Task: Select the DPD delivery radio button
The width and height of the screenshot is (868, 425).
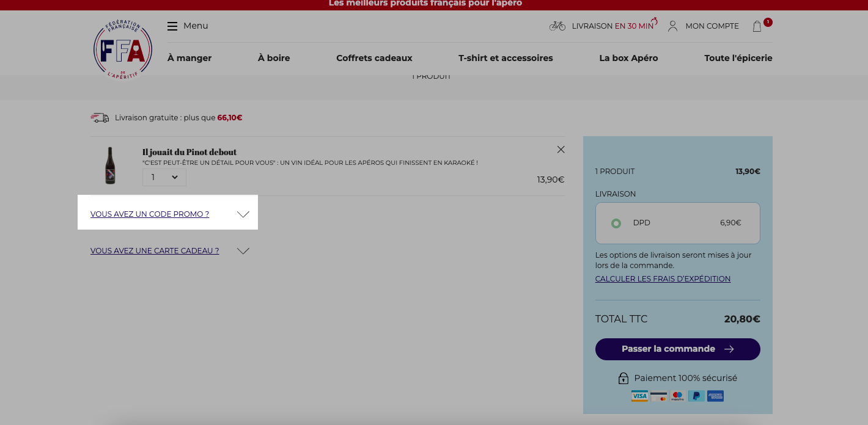Action: [x=616, y=223]
